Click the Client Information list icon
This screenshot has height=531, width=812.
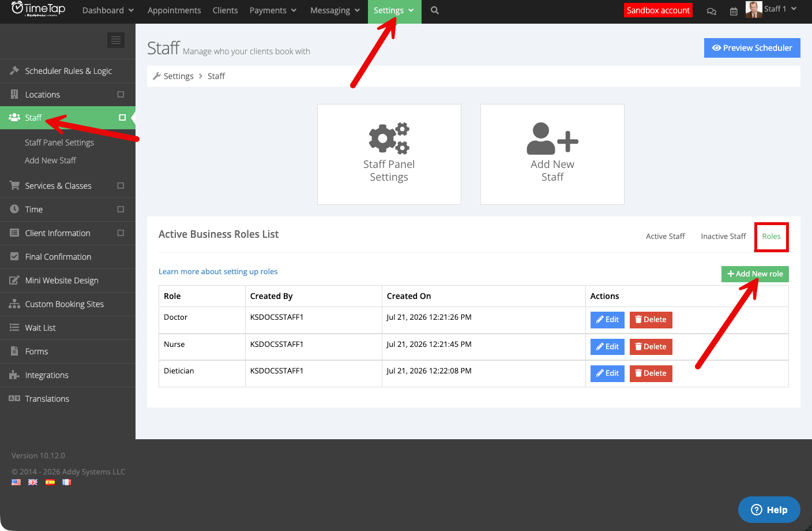[14, 233]
